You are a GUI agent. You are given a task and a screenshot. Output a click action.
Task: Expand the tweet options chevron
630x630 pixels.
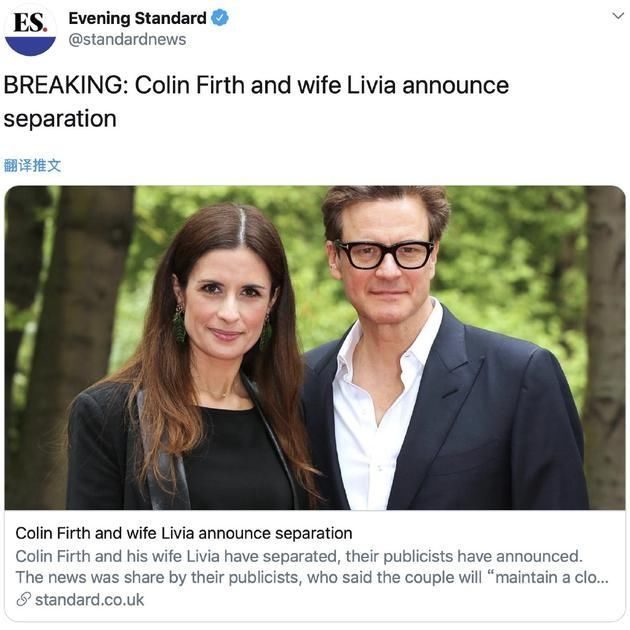pos(618,16)
